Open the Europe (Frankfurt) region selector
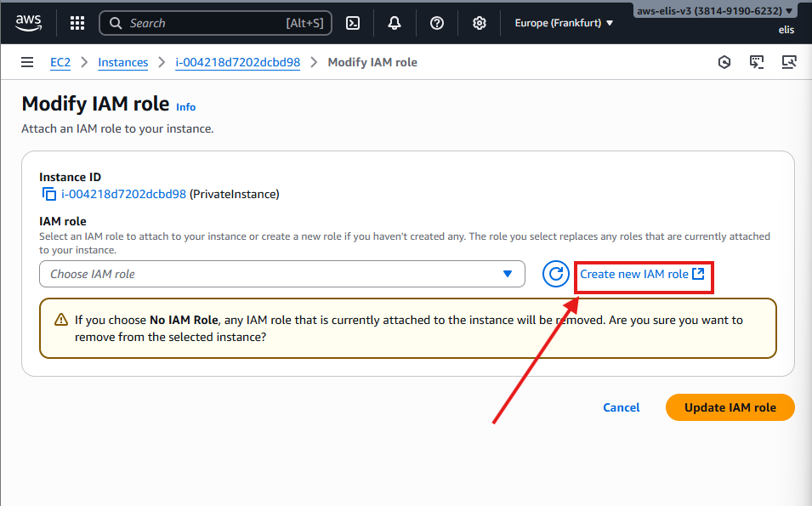Viewport: 812px width, 506px height. coord(564,23)
